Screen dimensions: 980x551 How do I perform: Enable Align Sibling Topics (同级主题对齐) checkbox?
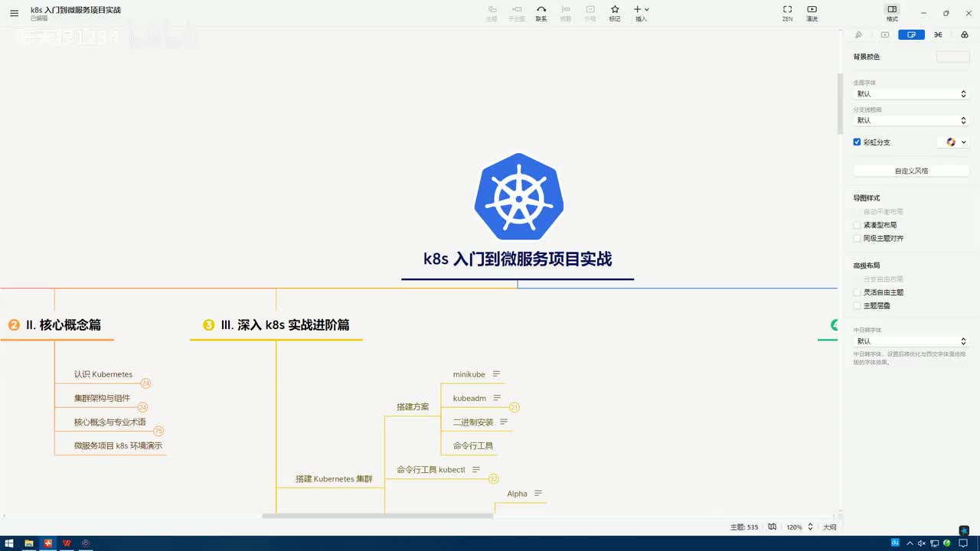(857, 238)
